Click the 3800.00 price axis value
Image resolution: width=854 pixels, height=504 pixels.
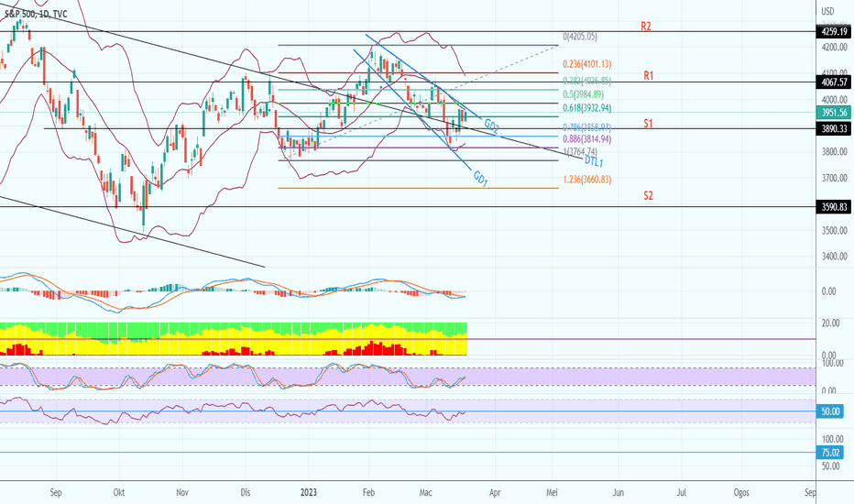[835, 151]
